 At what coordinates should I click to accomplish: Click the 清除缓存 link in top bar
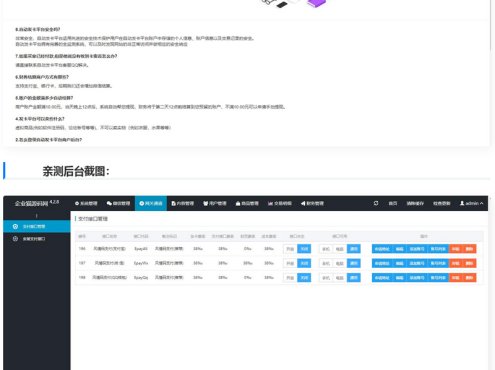click(415, 203)
